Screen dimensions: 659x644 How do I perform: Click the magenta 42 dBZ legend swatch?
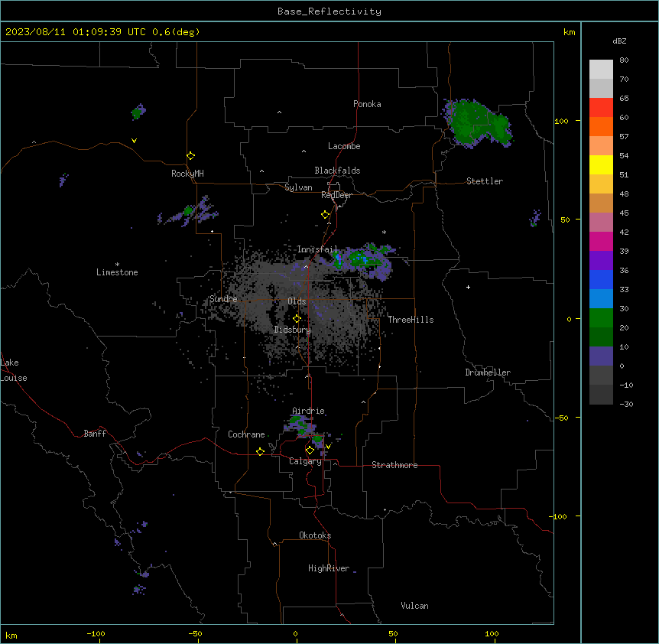click(601, 241)
